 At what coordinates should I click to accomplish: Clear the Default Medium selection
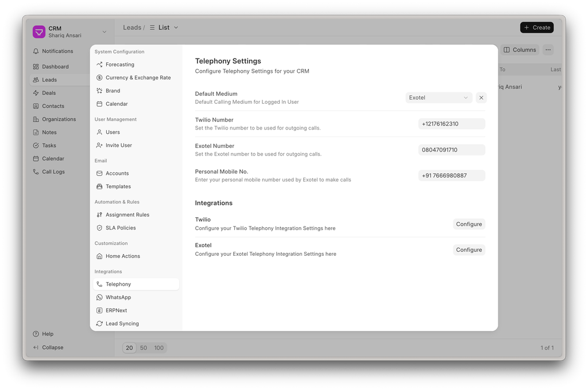481,98
